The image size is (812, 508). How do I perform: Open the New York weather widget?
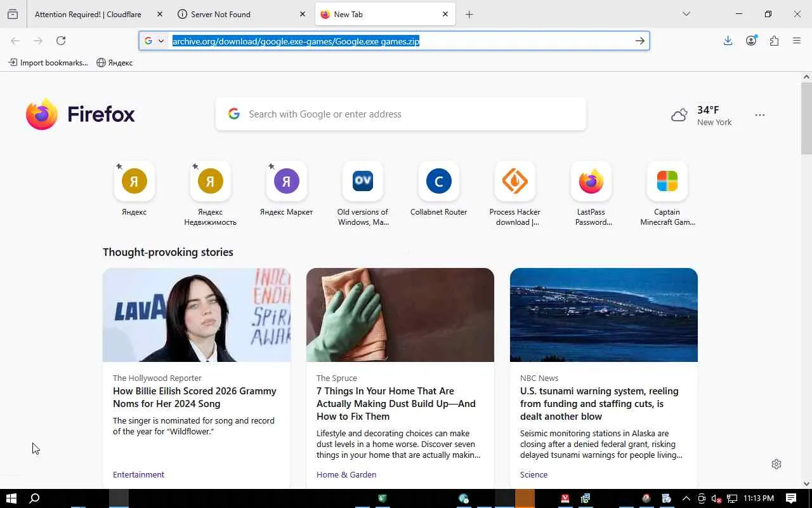[702, 115]
